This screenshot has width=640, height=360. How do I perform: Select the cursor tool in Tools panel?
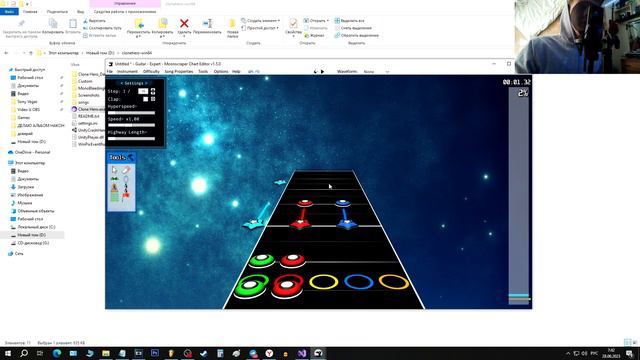115,170
